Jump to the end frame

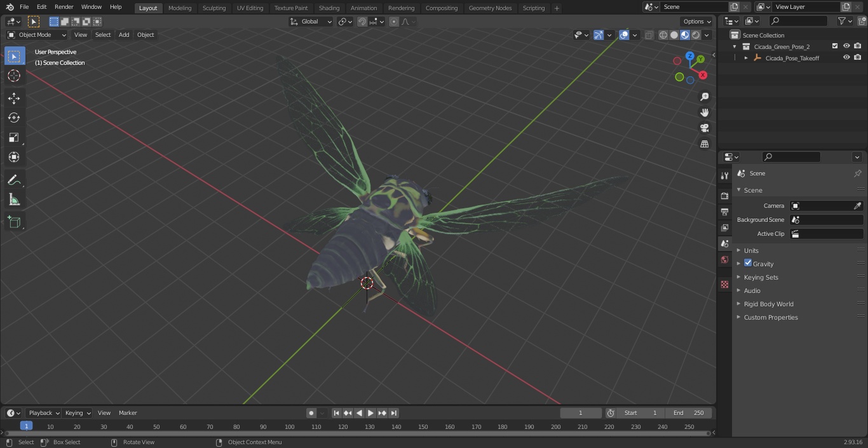coord(394,413)
